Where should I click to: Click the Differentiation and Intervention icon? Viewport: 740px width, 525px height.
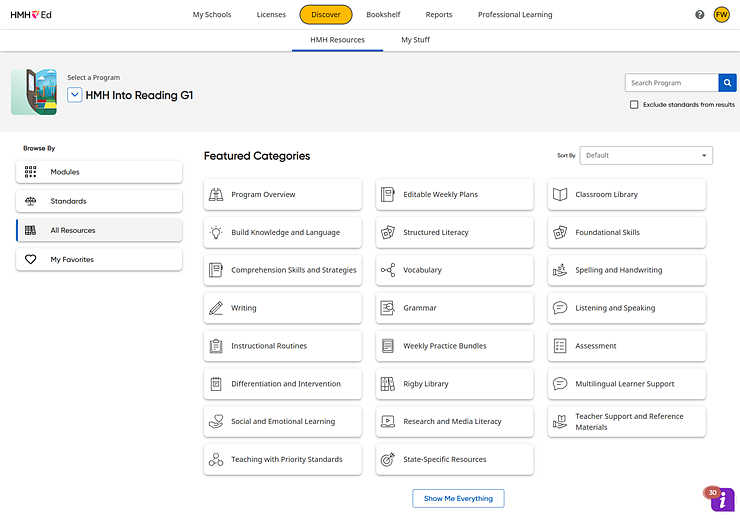click(216, 384)
